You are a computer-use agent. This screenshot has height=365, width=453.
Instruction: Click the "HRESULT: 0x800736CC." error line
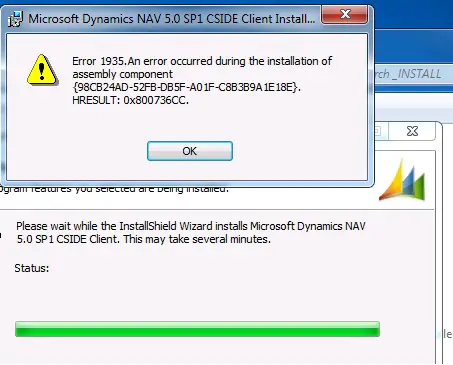[x=130, y=100]
